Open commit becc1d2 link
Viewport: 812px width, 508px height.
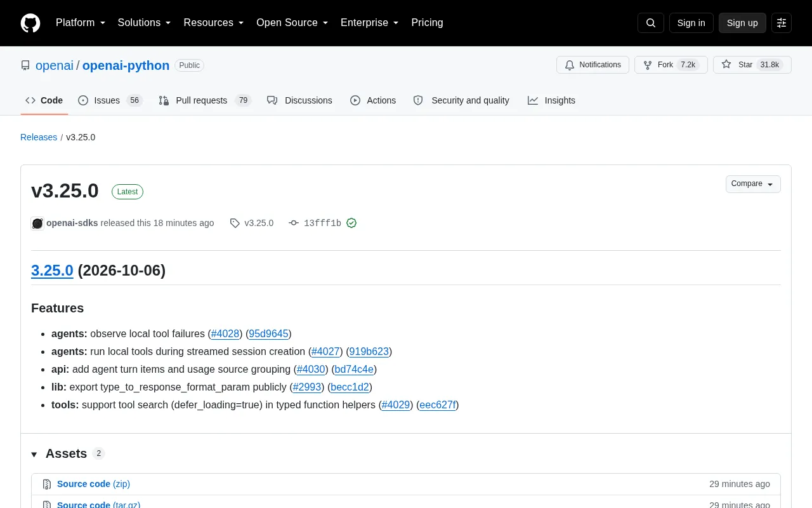pyautogui.click(x=350, y=387)
